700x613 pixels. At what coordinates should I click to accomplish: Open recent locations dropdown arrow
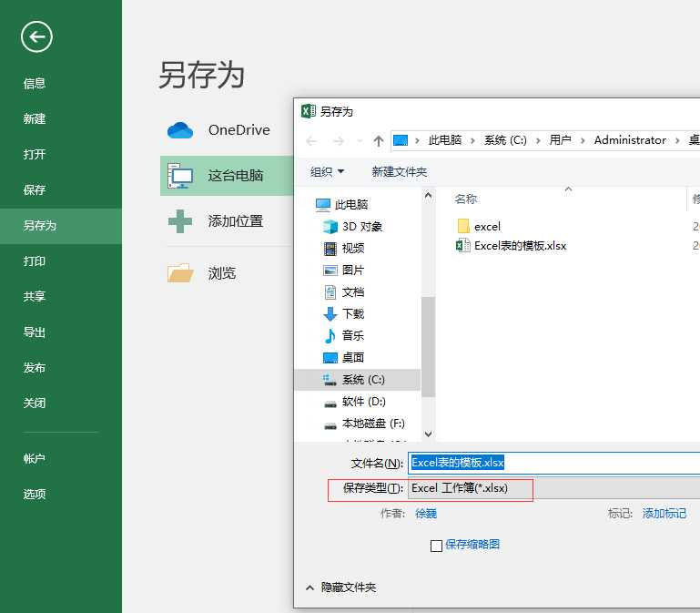(360, 141)
